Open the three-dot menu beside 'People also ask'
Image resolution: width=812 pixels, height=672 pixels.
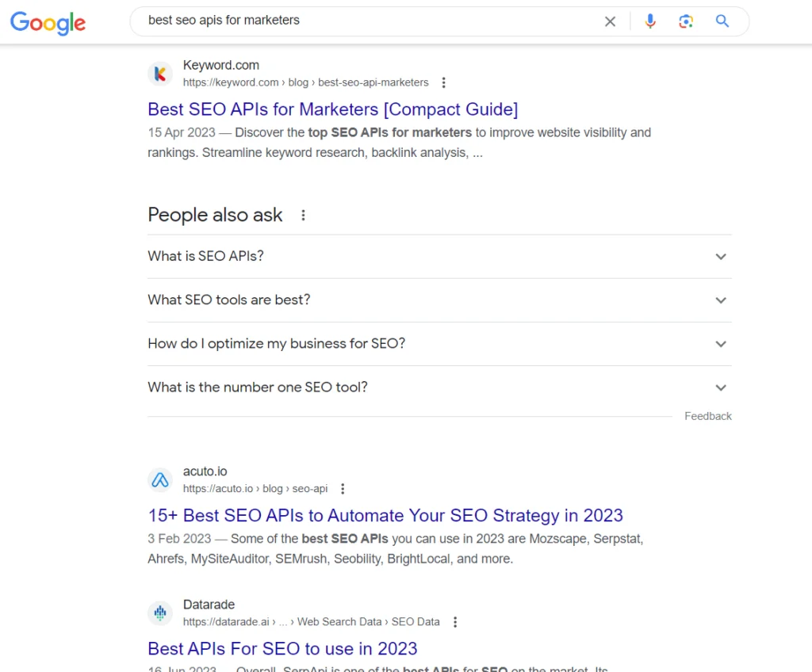pos(303,215)
